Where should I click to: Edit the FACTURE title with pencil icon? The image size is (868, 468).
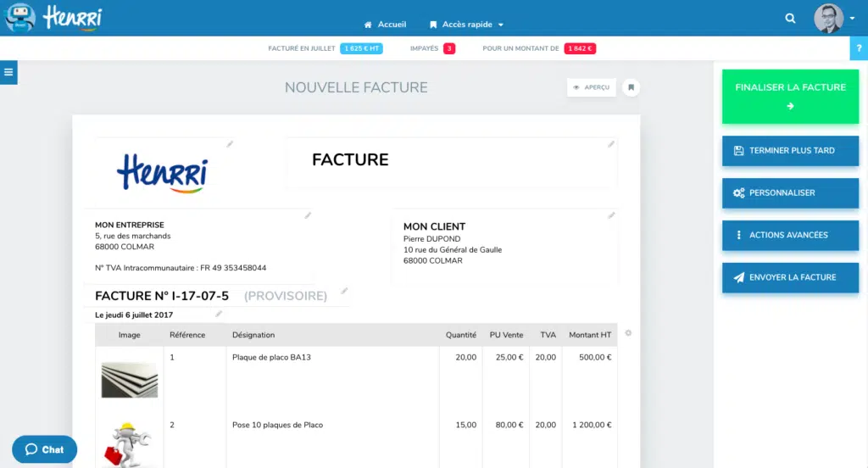pyautogui.click(x=611, y=144)
